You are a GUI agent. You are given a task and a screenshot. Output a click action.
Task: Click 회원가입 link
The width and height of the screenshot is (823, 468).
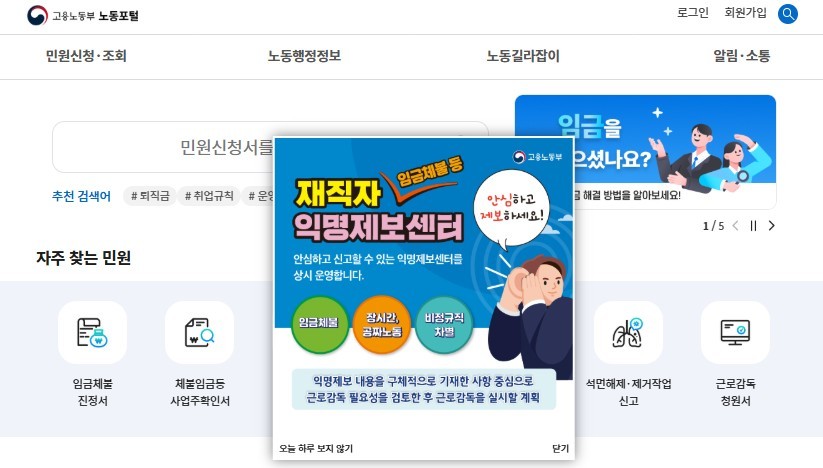745,13
